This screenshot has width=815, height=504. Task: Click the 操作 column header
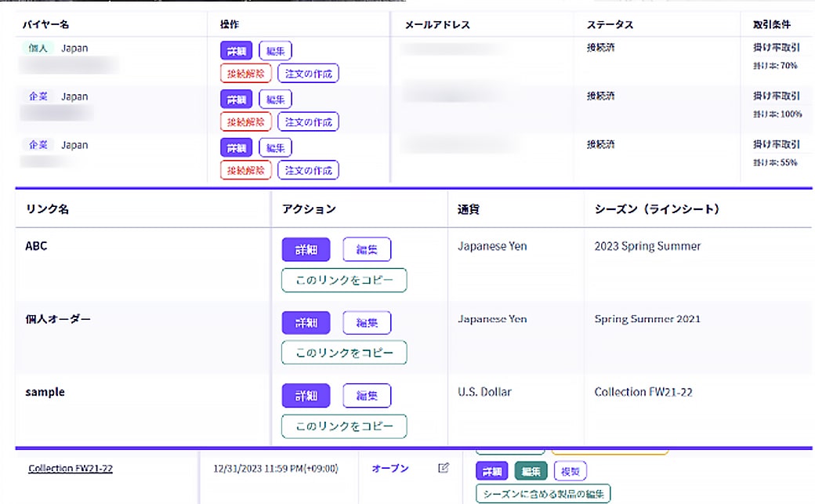pyautogui.click(x=229, y=24)
